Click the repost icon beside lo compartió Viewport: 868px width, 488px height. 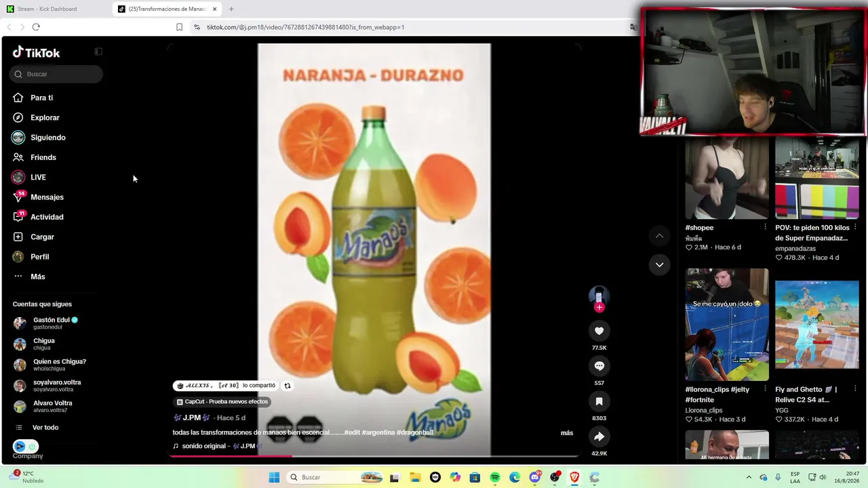(288, 386)
